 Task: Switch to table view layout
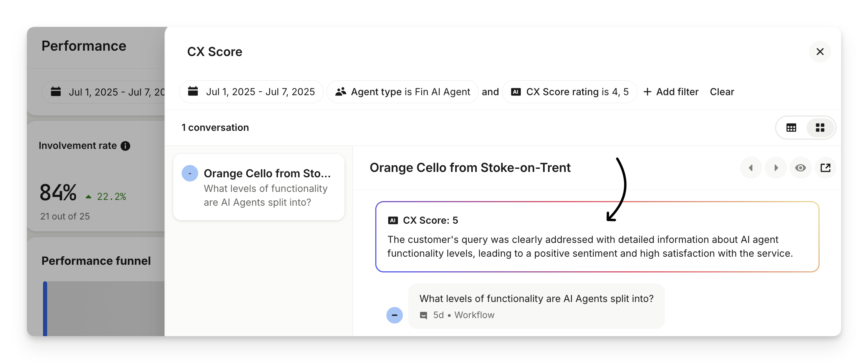click(x=791, y=128)
